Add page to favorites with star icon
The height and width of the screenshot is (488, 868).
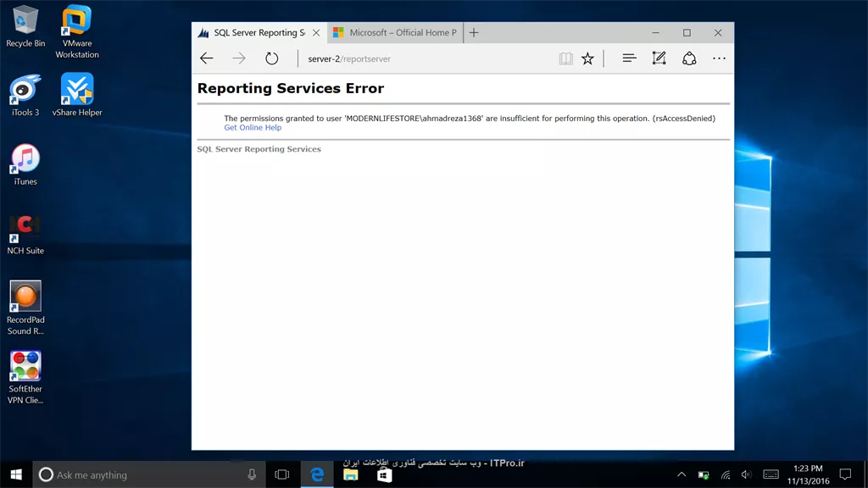tap(587, 58)
